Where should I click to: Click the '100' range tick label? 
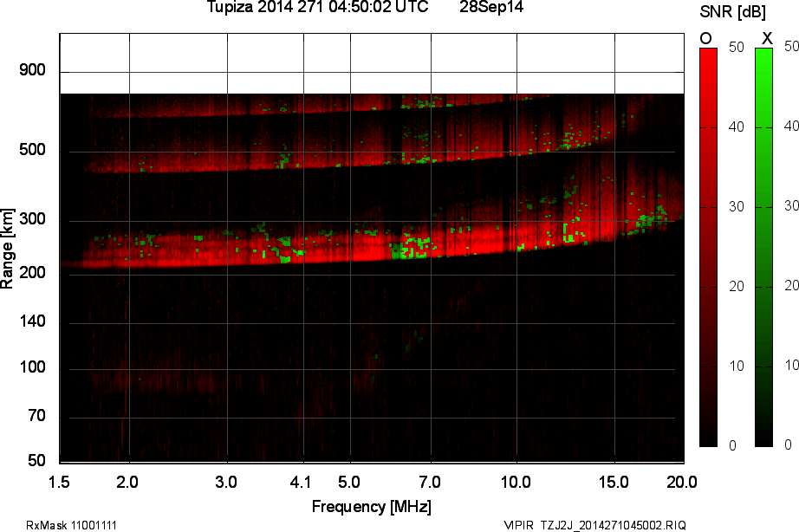click(x=32, y=367)
